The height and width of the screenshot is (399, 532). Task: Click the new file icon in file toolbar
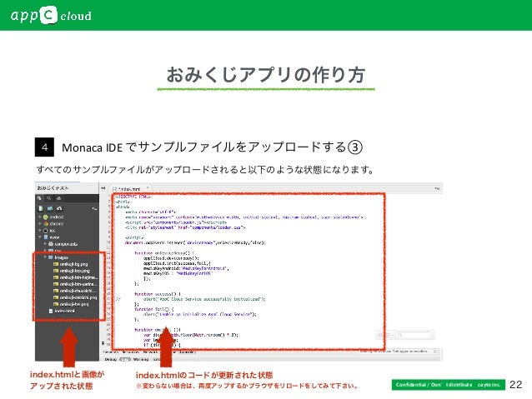point(41,208)
